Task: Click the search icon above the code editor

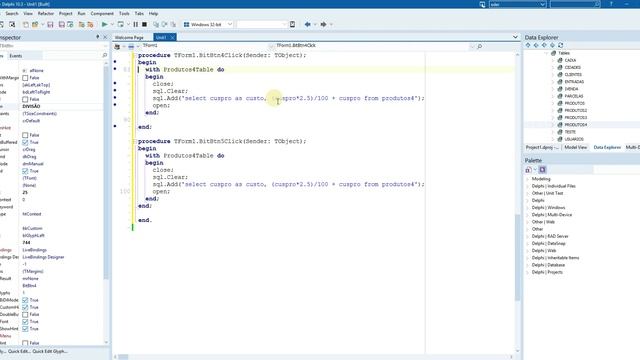Action: (480, 46)
